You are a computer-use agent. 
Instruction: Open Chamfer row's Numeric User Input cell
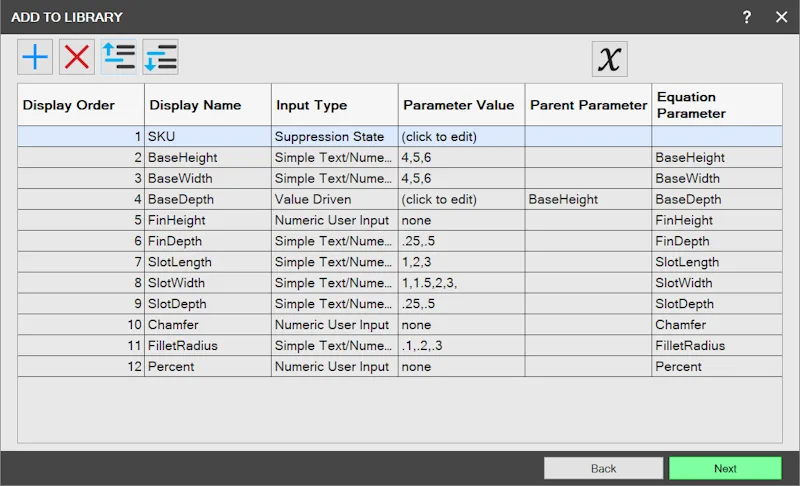(335, 325)
